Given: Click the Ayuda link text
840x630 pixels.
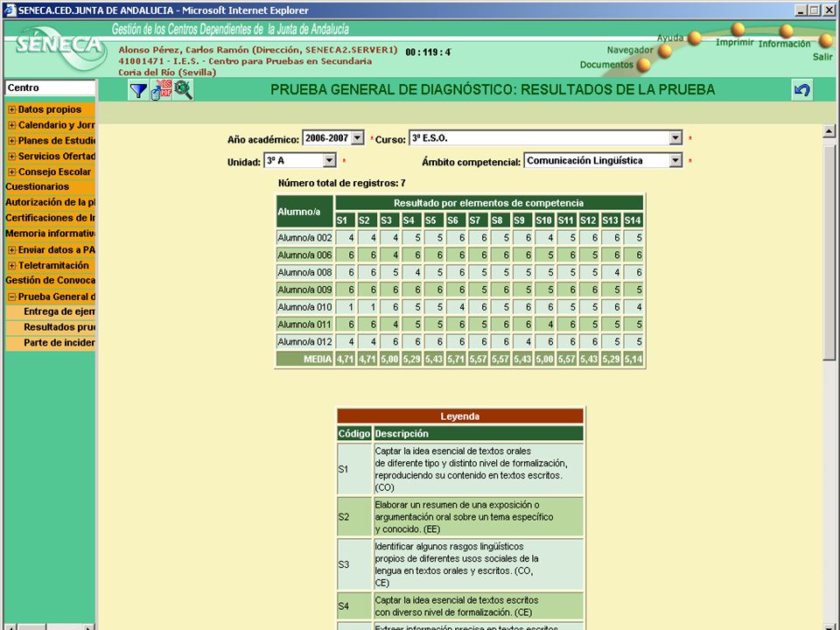Looking at the screenshot, I should 670,38.
